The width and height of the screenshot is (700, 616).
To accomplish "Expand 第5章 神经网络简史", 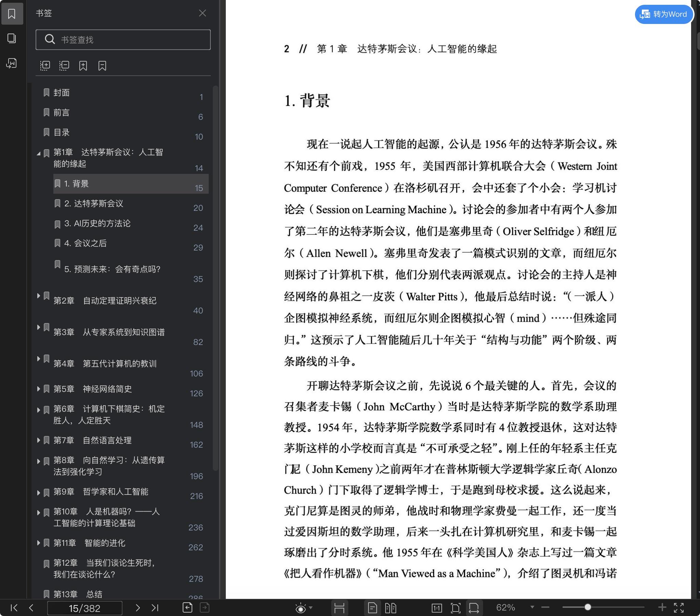I will point(38,389).
